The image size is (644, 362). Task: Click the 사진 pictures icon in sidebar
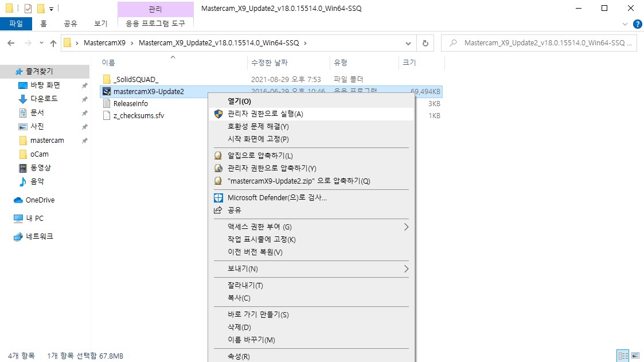(x=23, y=127)
